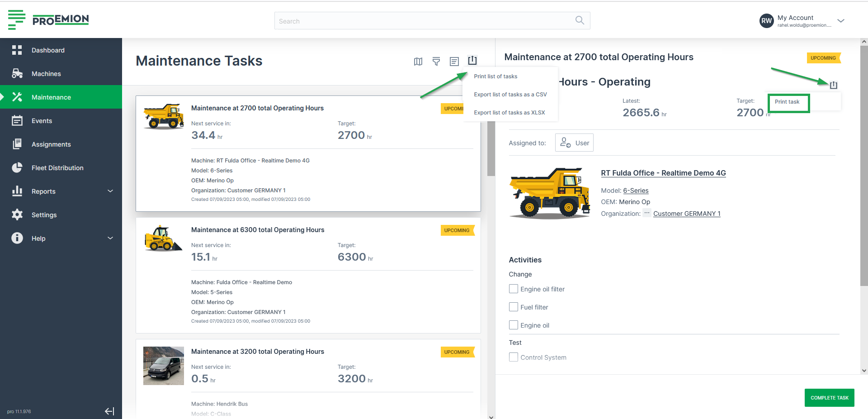Click the export icon in task detail panel
868x419 pixels.
click(834, 85)
